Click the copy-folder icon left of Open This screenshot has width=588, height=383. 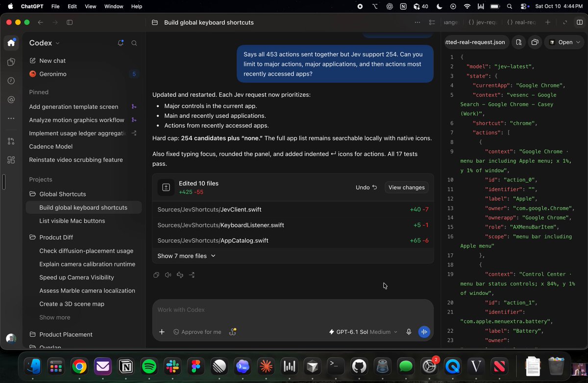click(x=535, y=42)
